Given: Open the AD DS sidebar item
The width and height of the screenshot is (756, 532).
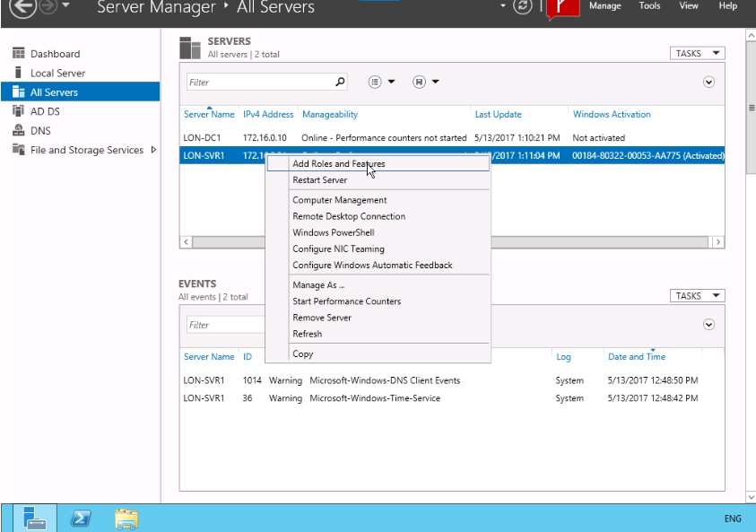Looking at the screenshot, I should pos(45,111).
